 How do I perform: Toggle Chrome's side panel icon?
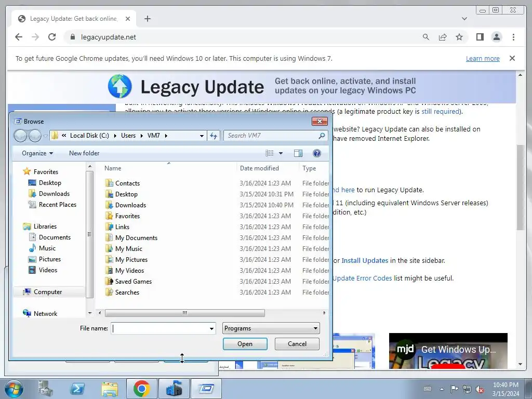tap(480, 37)
